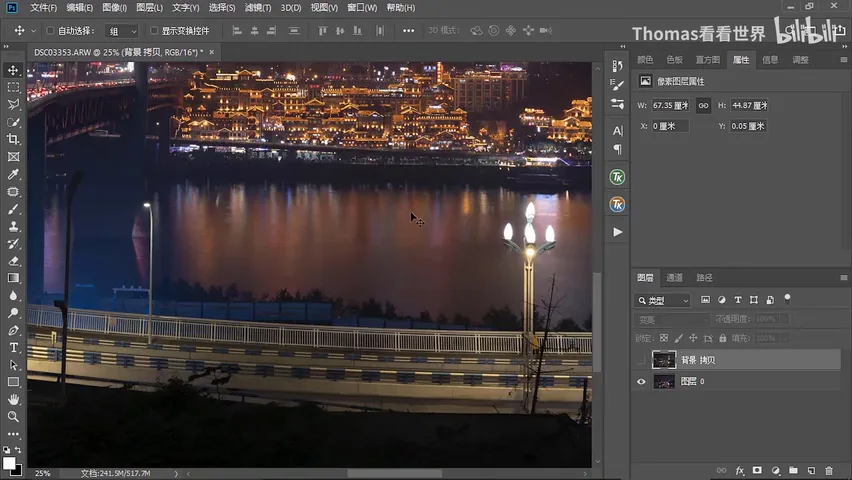Select the Eyedropper tool
The image size is (852, 480).
click(x=14, y=174)
